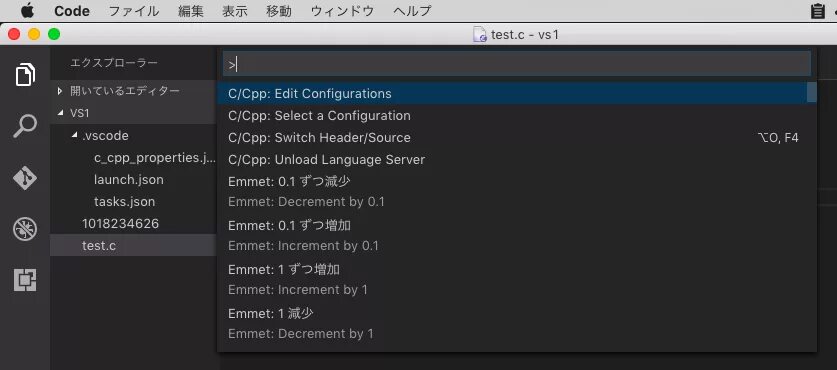Screen dimensions: 837x370
Task: Run Emmet: 1 ずつ増加 command
Action: pos(517,279)
